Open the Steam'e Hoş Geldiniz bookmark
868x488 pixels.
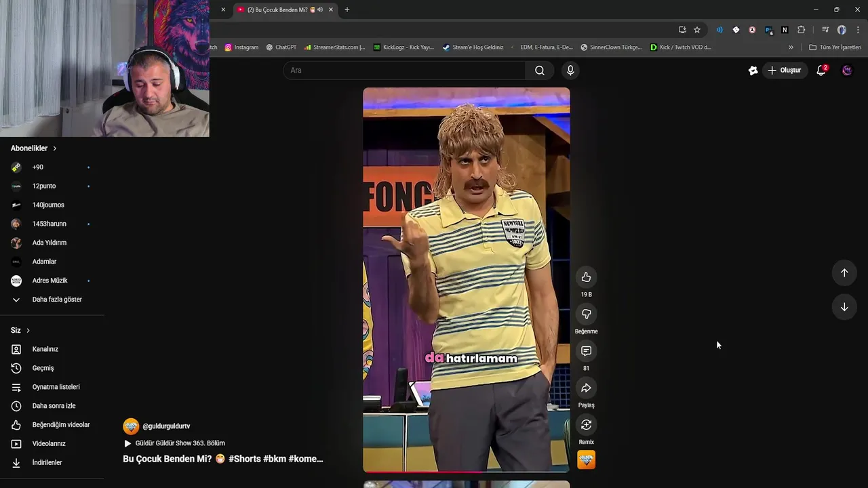[x=473, y=47]
